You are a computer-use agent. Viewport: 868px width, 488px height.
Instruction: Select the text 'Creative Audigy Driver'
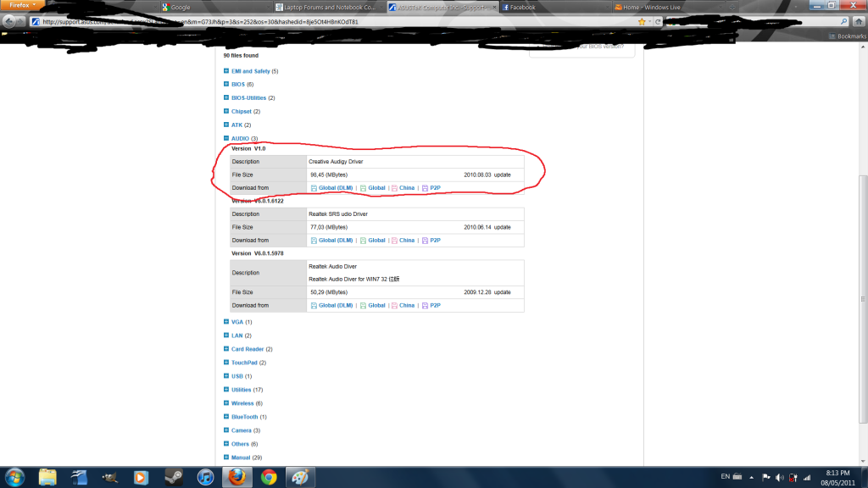(336, 162)
